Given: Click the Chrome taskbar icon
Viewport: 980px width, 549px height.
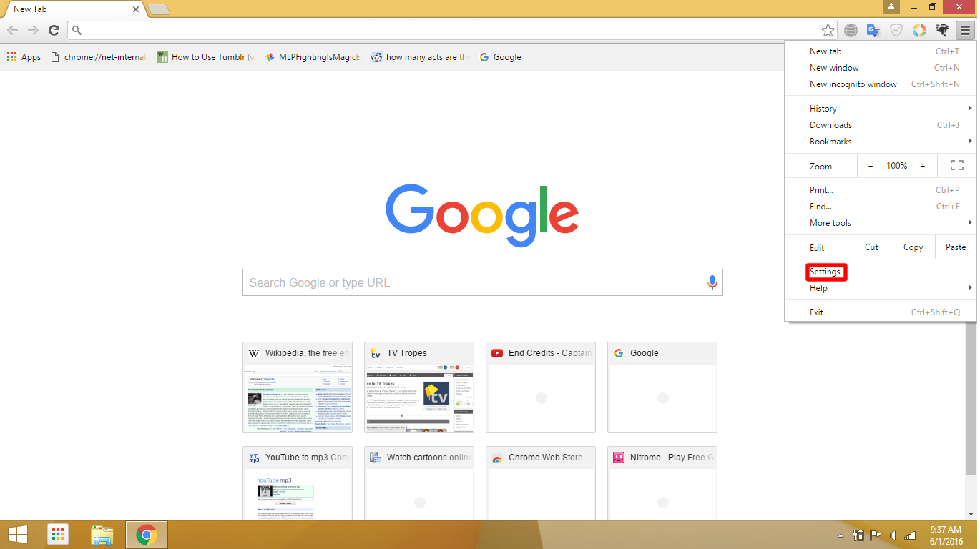Looking at the screenshot, I should [147, 535].
